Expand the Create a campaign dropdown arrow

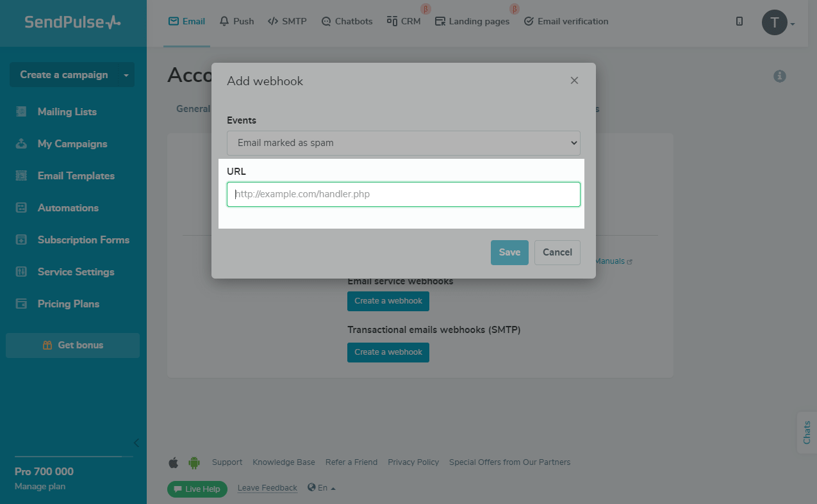tap(126, 75)
